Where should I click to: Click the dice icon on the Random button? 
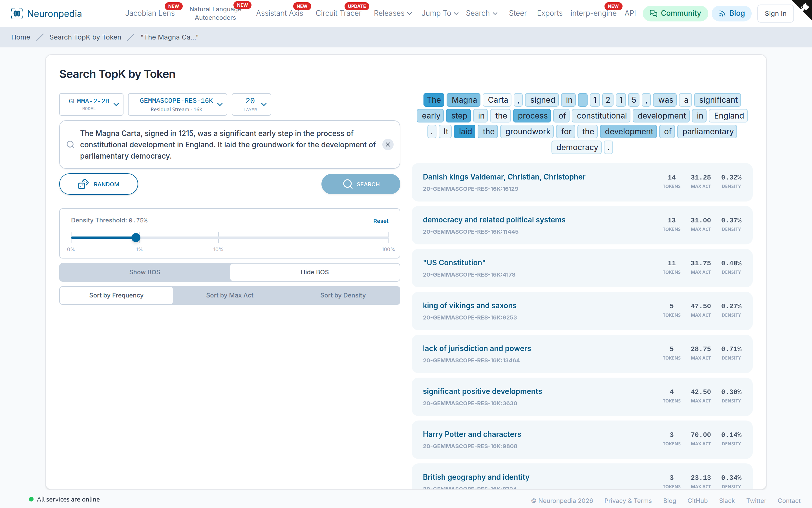[83, 184]
